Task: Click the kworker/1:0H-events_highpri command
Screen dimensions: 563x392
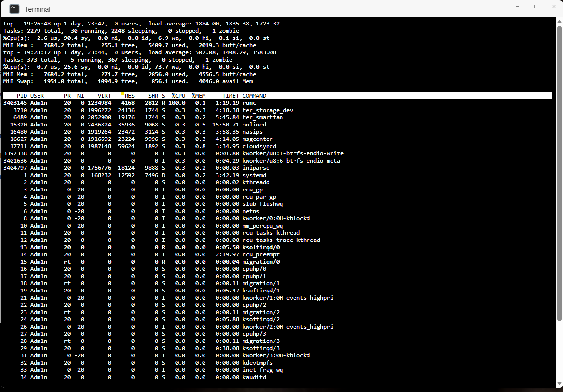Action: tap(288, 298)
